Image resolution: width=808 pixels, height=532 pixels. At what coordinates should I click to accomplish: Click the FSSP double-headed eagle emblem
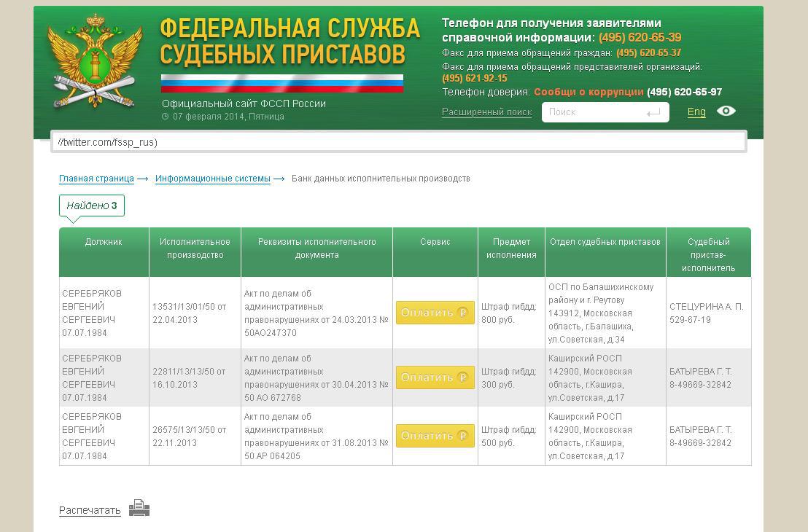(94, 60)
